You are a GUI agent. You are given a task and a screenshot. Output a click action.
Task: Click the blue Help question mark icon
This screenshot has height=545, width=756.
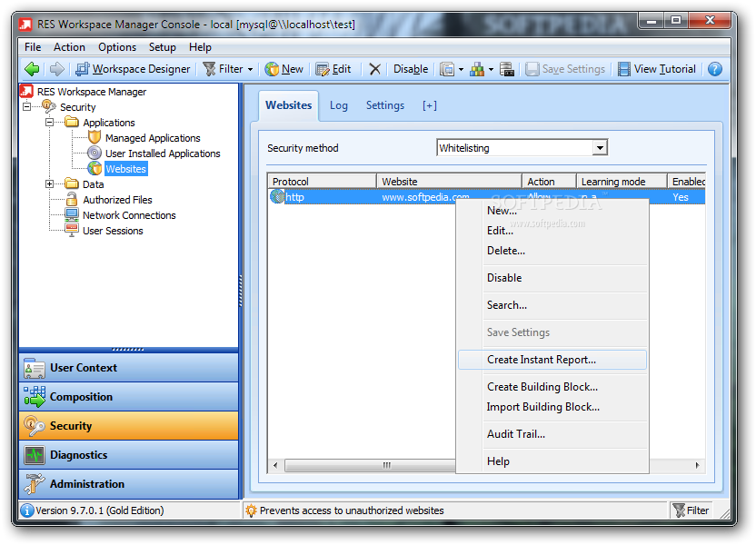[714, 69]
